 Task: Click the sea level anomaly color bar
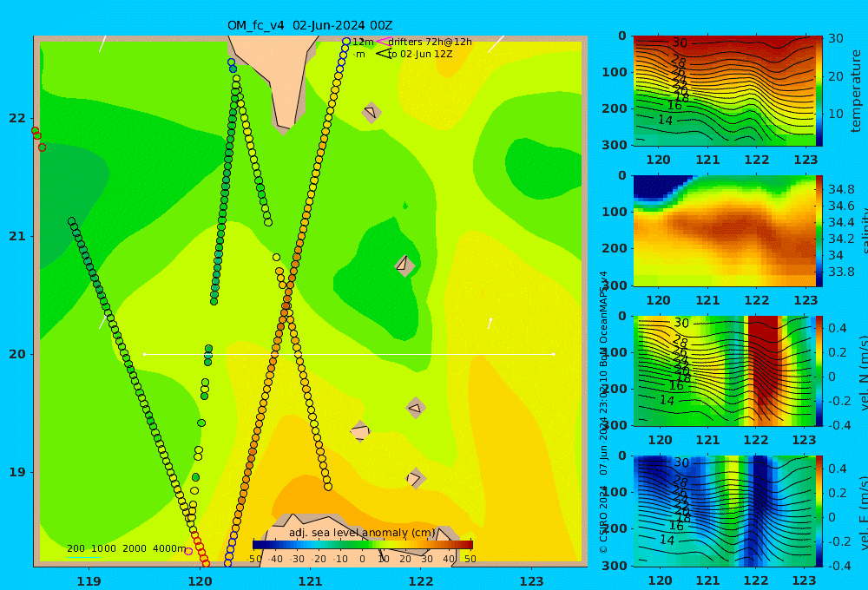pyautogui.click(x=363, y=545)
